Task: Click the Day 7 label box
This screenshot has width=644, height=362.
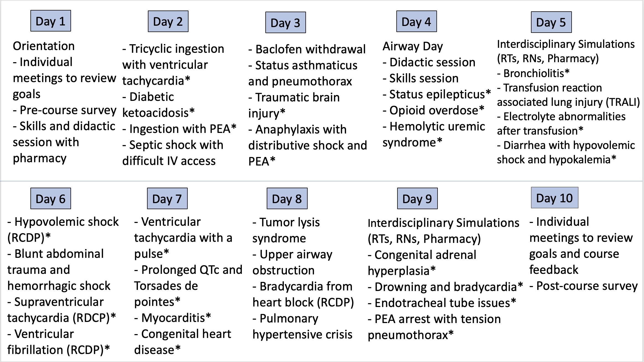Action: click(167, 199)
